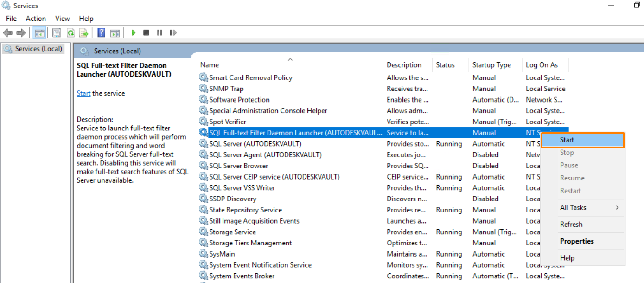This screenshot has width=644, height=283.
Task: Click the green Start Service toolbar icon
Action: (133, 32)
